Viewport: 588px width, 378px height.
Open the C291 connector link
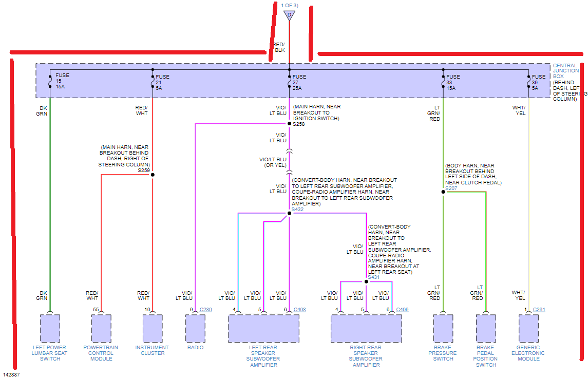(x=539, y=310)
